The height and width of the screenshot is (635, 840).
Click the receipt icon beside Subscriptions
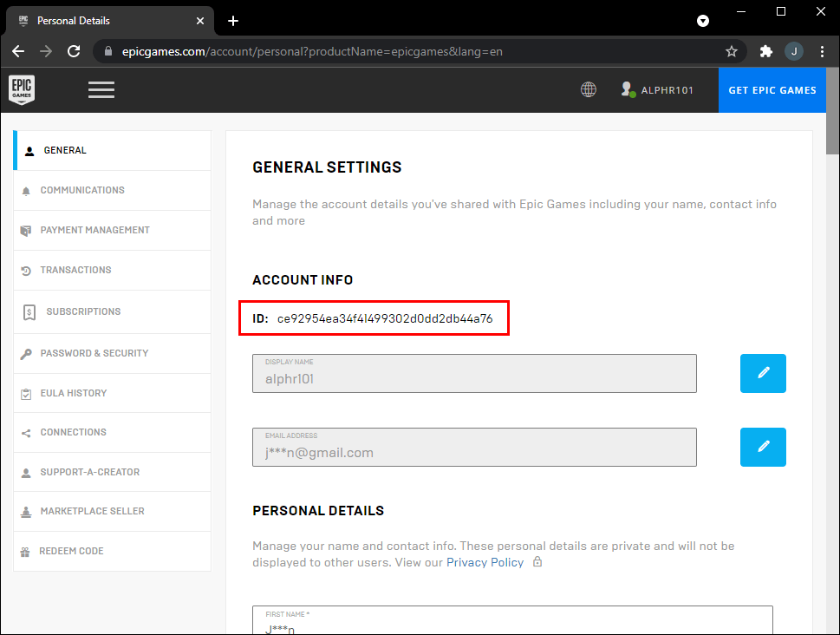[x=29, y=312]
